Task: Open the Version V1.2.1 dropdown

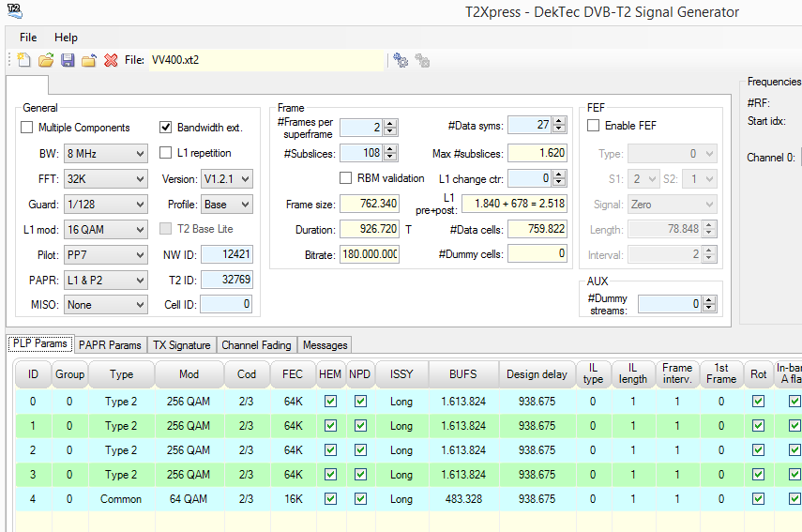Action: [227, 179]
